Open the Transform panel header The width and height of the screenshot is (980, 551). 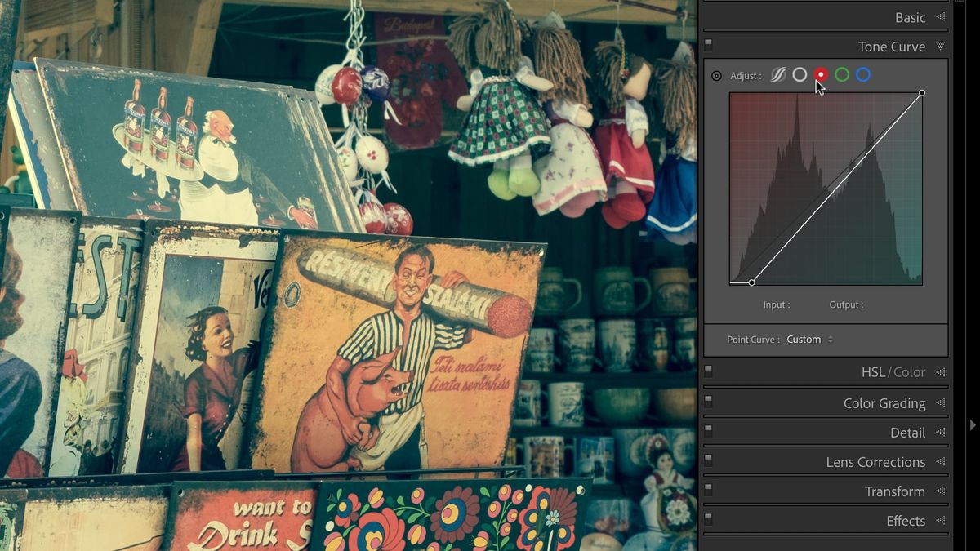(896, 491)
